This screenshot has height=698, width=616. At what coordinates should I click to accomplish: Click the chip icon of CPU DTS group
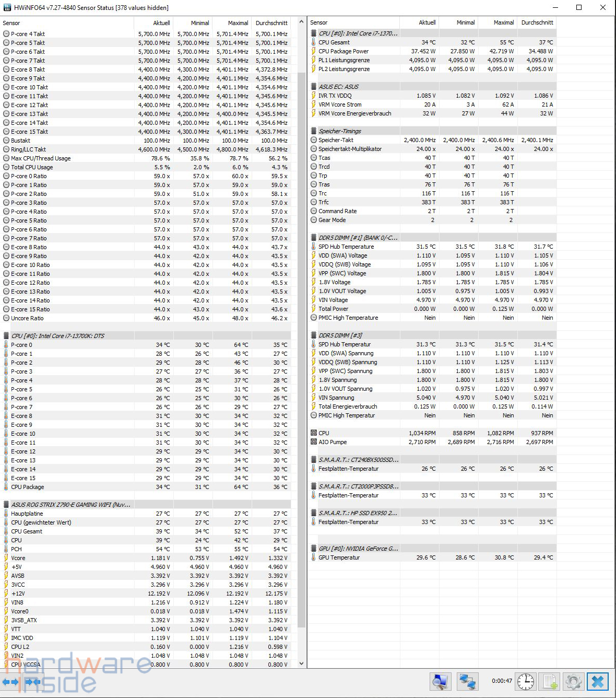[x=6, y=336]
